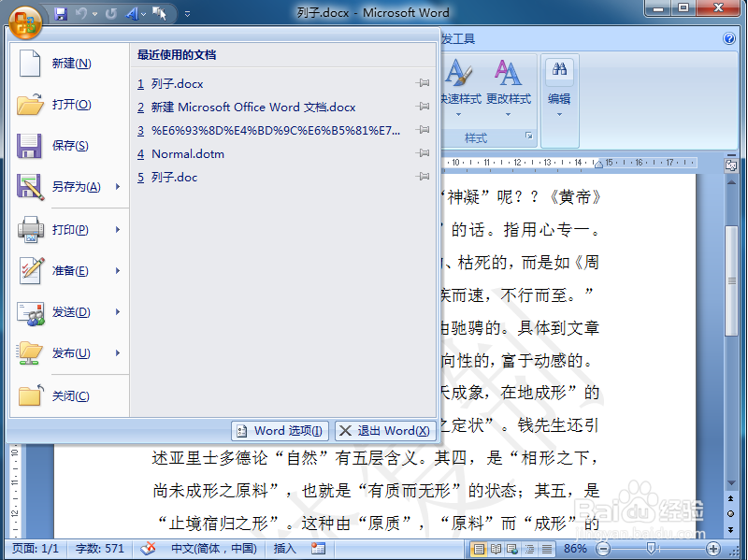
Task: Choose 关闭(C) in the Office menu
Action: tap(69, 395)
